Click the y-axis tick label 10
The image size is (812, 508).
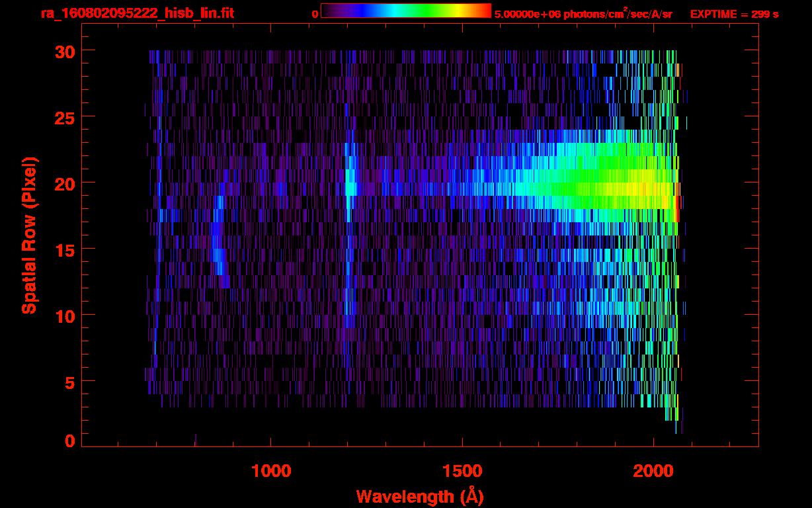click(x=63, y=316)
